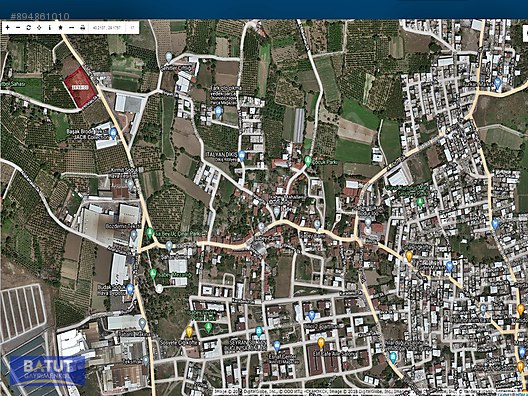Select the line measure icon beside star
This screenshot has height=396, width=528.
pos(71,28)
